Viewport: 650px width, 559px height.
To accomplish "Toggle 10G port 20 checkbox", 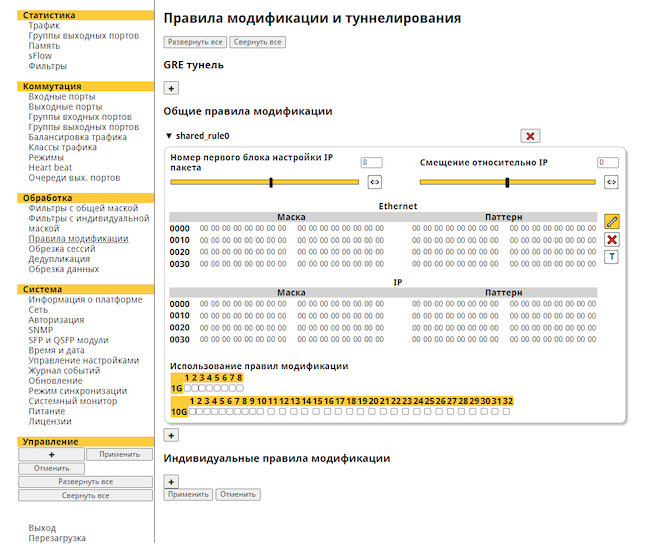I will [x=372, y=411].
